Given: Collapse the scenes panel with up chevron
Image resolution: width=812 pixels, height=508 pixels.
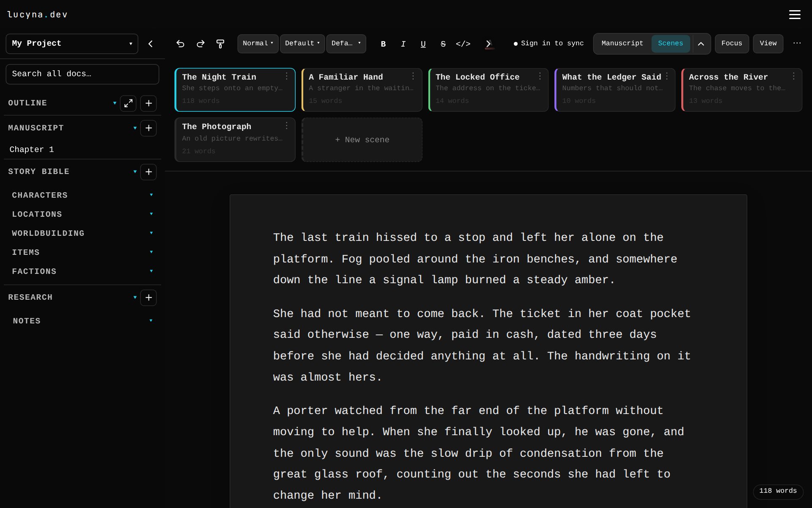Looking at the screenshot, I should 701,44.
